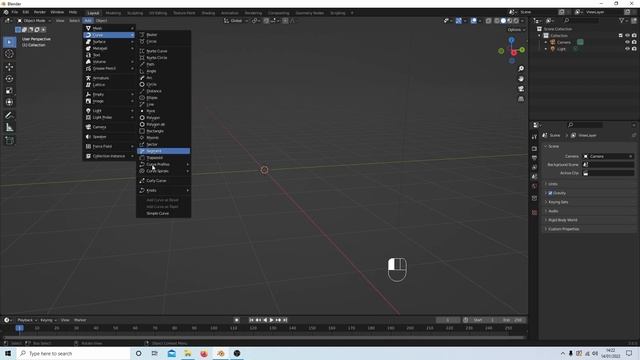Open the Mesh submenu in Add menu
Screen dimensions: 640x360
coord(109,28)
